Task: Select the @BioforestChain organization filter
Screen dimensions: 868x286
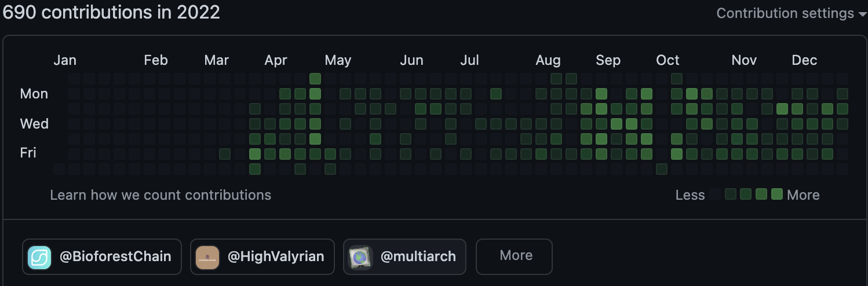Action: pos(102,256)
